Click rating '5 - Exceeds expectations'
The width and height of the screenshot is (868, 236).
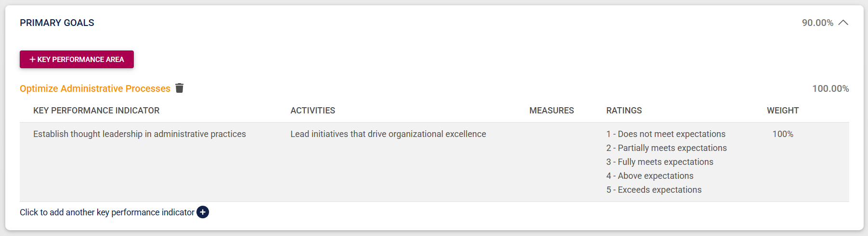coord(654,190)
